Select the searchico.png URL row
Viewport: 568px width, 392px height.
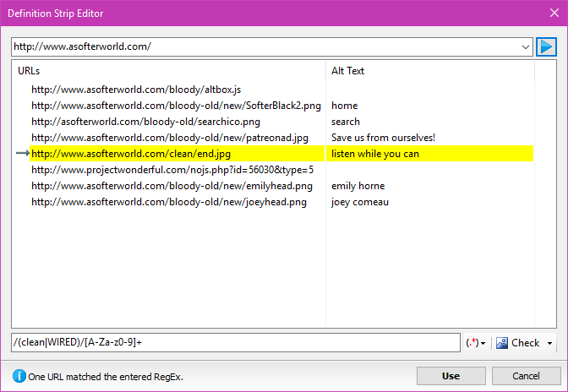[145, 122]
